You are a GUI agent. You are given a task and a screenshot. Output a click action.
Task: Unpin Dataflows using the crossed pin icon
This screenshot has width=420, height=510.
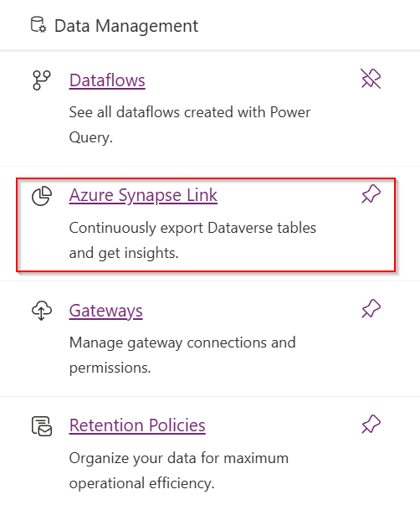(371, 79)
